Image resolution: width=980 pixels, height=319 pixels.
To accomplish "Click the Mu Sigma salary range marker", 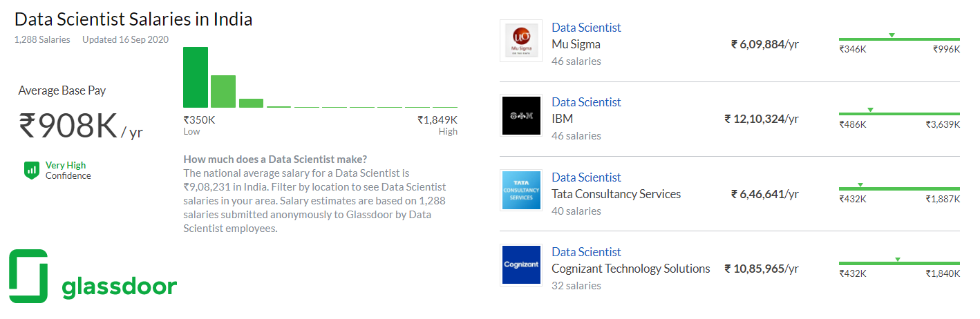I will coord(892,35).
